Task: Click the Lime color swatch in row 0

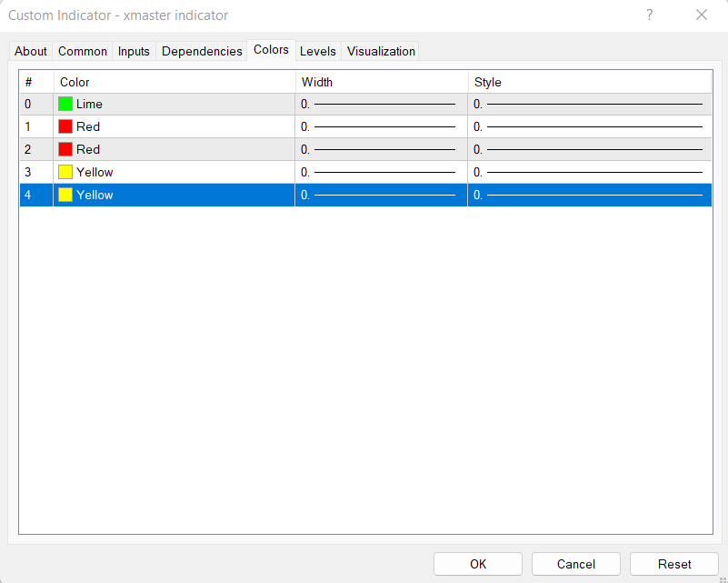Action: click(x=65, y=104)
